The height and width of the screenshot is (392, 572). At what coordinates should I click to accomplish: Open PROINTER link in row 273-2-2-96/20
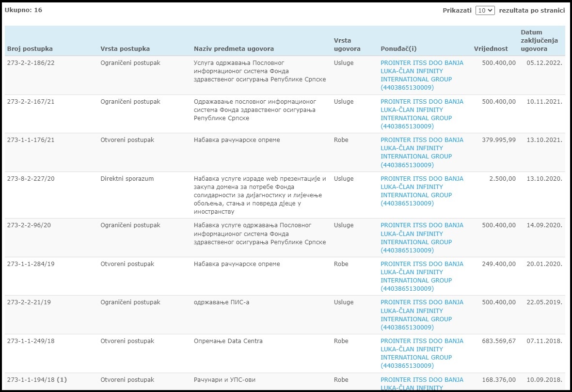tap(422, 238)
